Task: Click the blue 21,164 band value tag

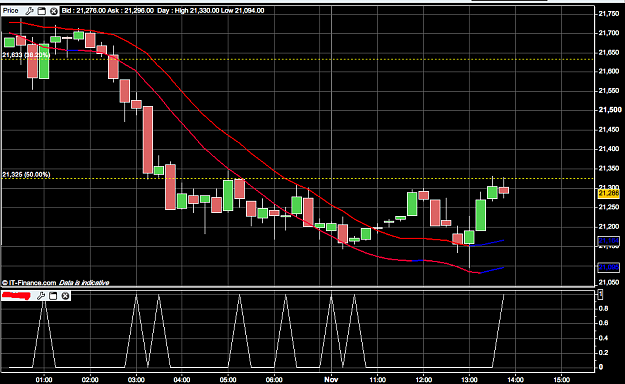Action: coord(609,241)
